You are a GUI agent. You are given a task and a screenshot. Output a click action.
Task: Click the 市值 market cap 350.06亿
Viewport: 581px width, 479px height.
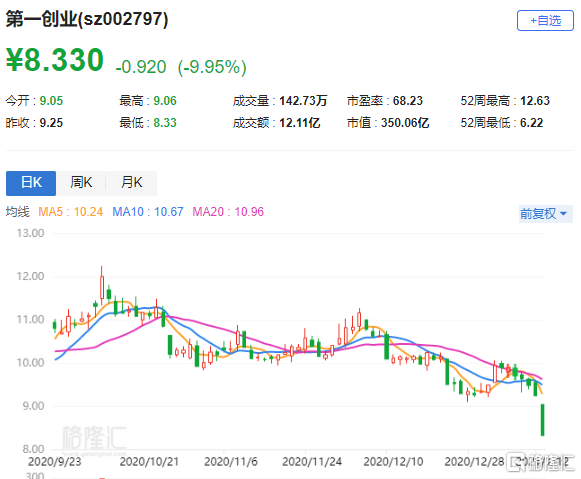tap(405, 123)
